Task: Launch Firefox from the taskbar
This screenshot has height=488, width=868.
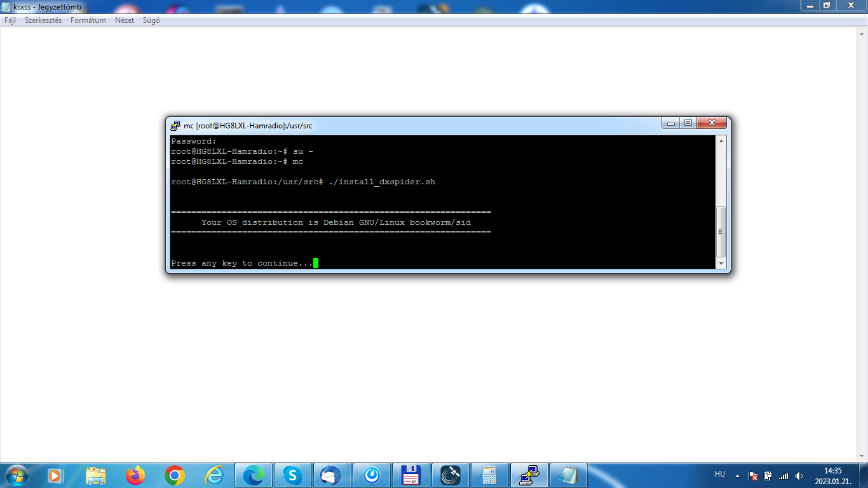Action: tap(135, 475)
